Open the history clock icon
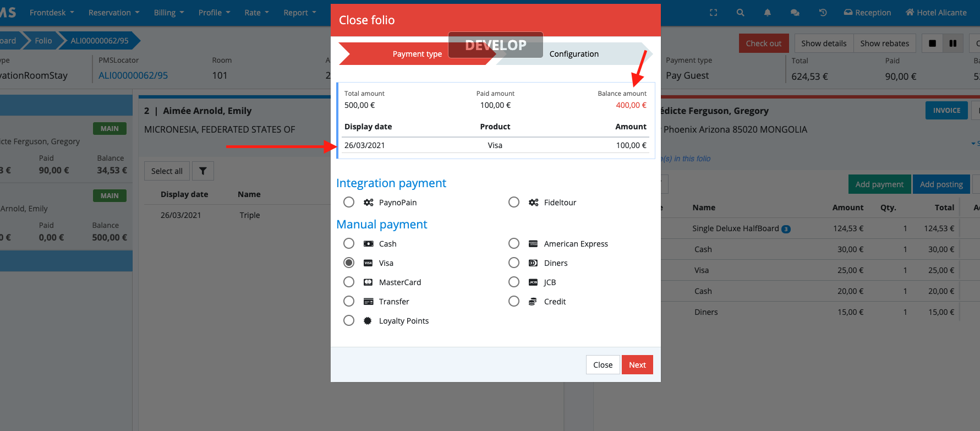This screenshot has width=980, height=431. [823, 13]
